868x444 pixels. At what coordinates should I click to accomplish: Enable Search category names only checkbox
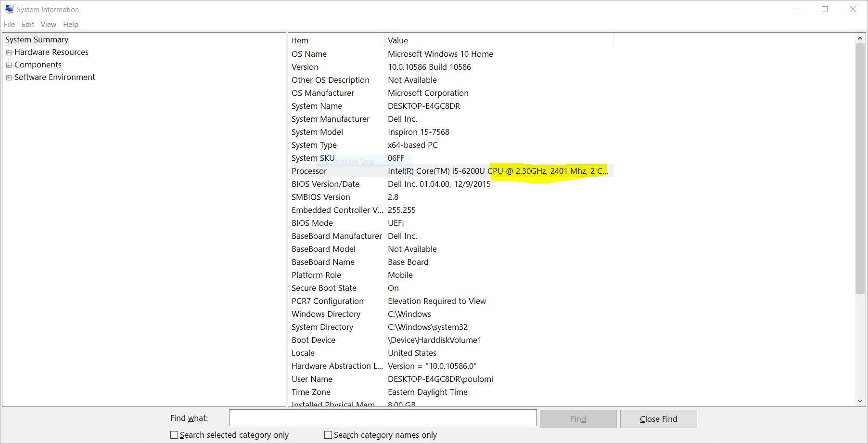click(x=328, y=435)
